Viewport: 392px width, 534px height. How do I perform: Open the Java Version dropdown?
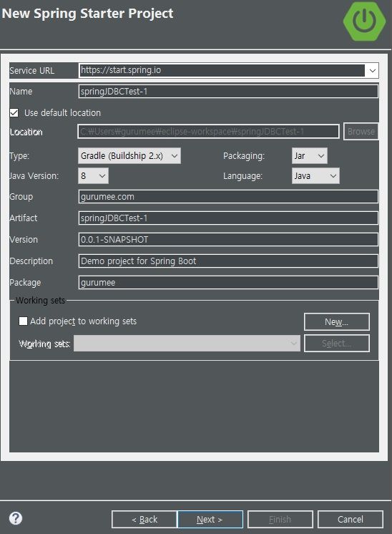tap(93, 175)
